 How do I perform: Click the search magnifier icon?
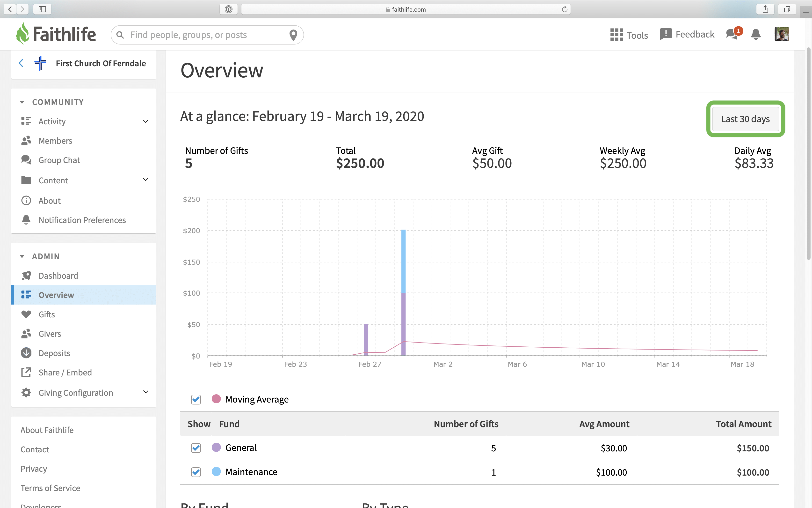(x=120, y=35)
